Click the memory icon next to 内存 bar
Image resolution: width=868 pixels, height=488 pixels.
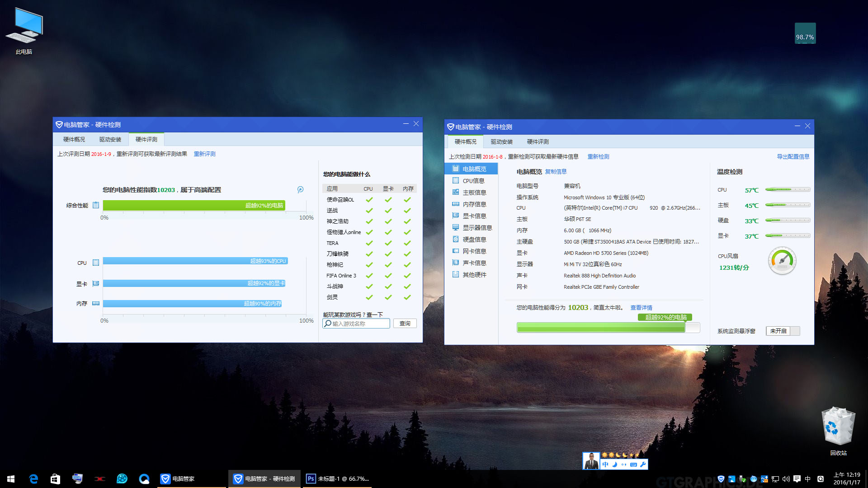(x=96, y=304)
